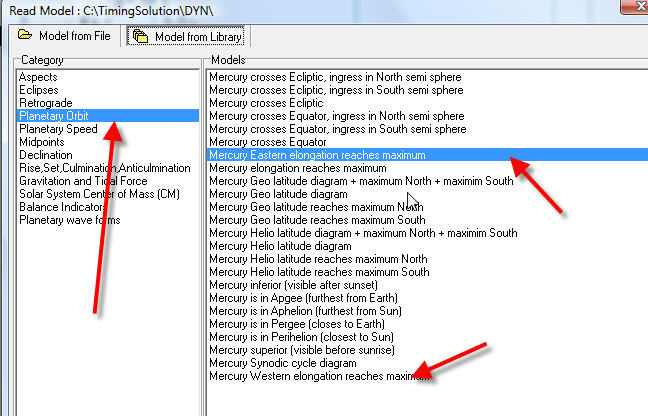Screen dimensions: 648x416
Task: Click the library icon on Model from Library
Action: tap(141, 37)
